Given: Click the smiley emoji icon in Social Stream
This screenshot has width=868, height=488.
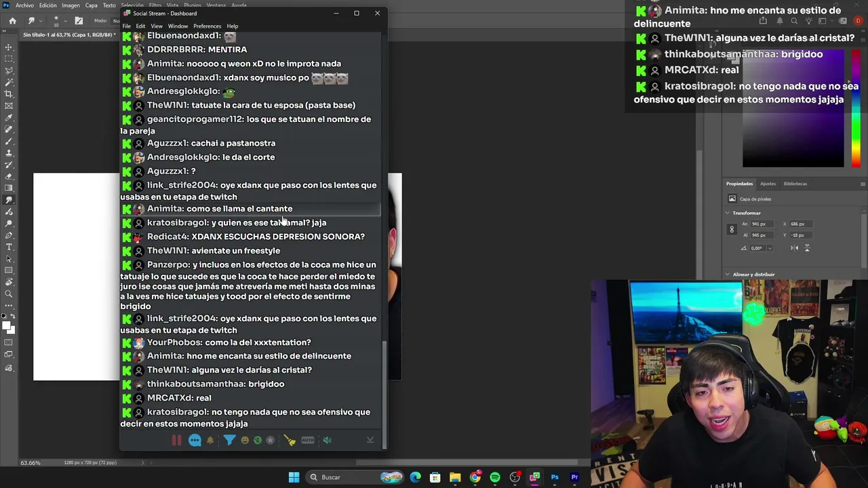Looking at the screenshot, I should tap(245, 441).
